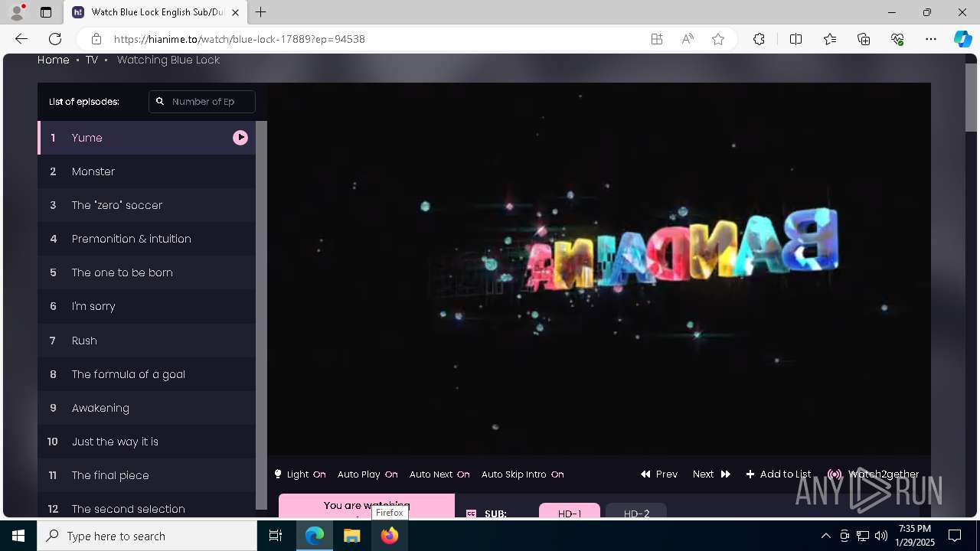This screenshot has width=980, height=551.
Task: Open Firefox from taskbar
Action: pos(390,536)
